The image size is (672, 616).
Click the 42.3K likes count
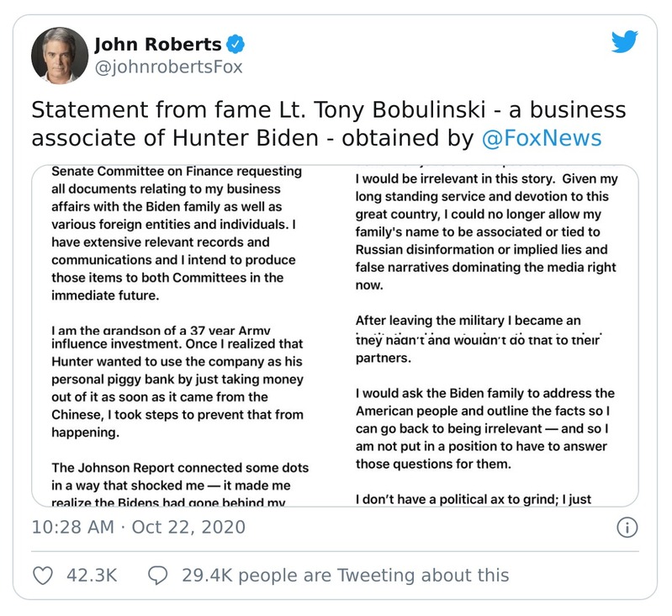pyautogui.click(x=91, y=576)
